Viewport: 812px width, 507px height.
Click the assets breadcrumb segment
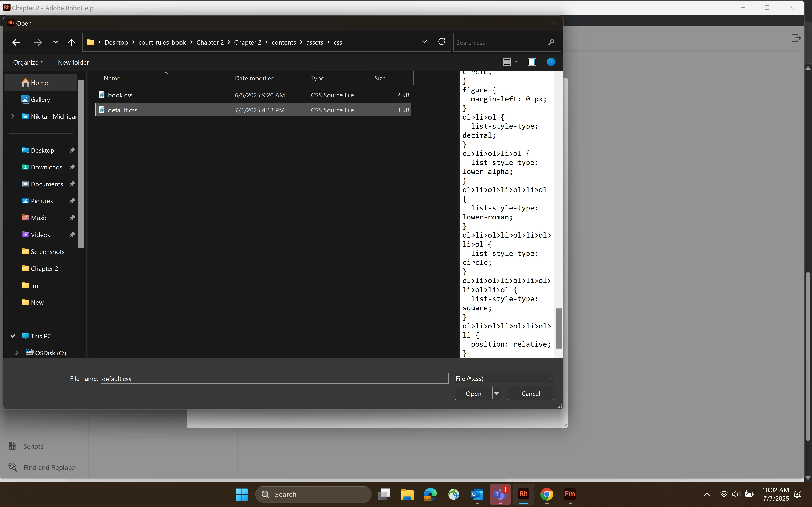point(314,42)
